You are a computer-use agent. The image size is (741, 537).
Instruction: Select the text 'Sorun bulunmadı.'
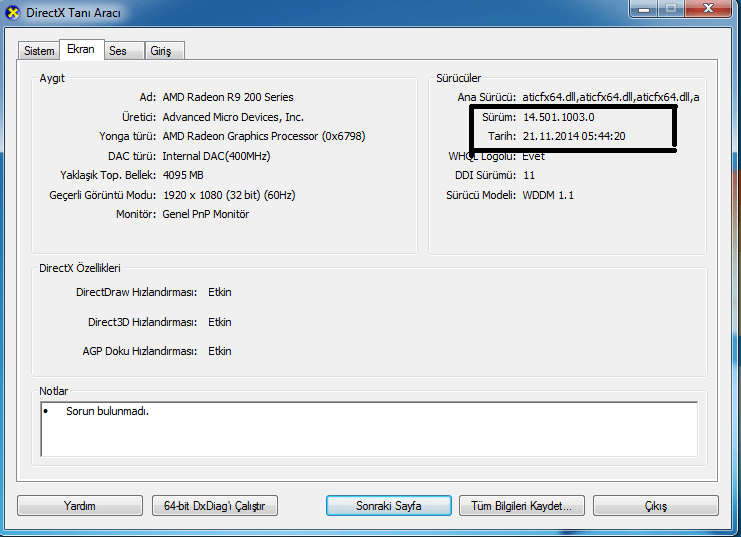107,411
